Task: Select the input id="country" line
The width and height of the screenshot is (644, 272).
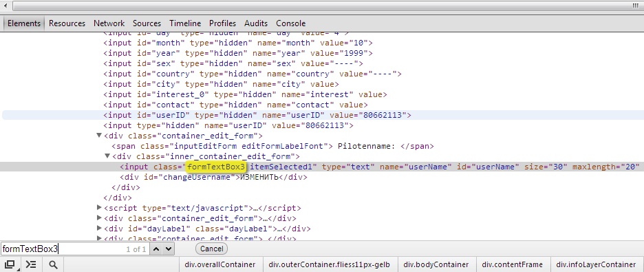Action: [253, 74]
